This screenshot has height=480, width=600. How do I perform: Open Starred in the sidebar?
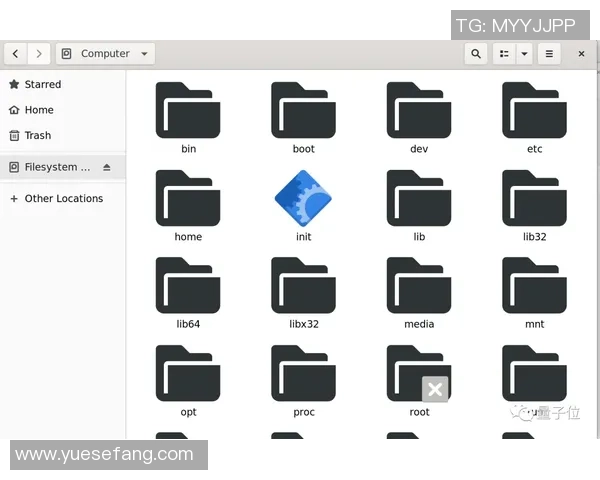[42, 85]
